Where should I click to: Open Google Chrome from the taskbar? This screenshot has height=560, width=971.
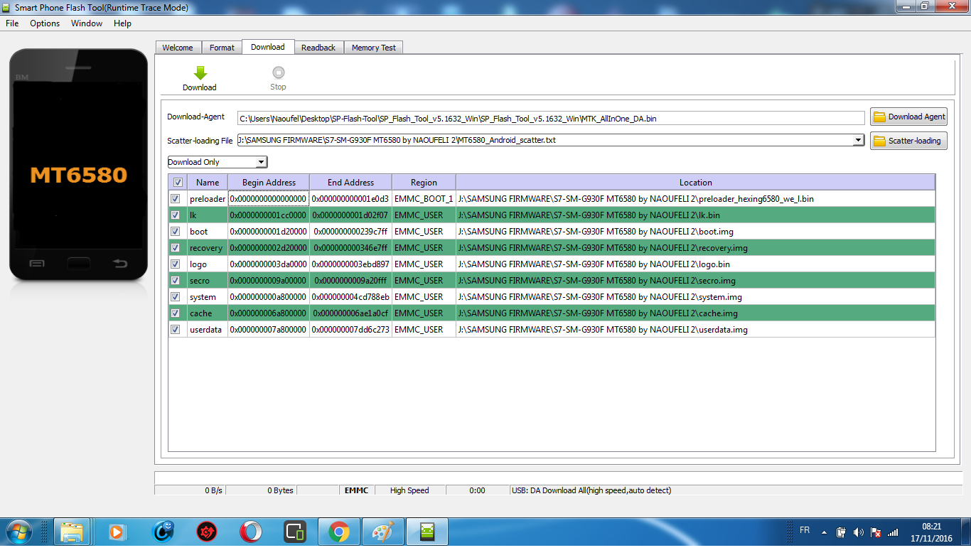point(339,532)
